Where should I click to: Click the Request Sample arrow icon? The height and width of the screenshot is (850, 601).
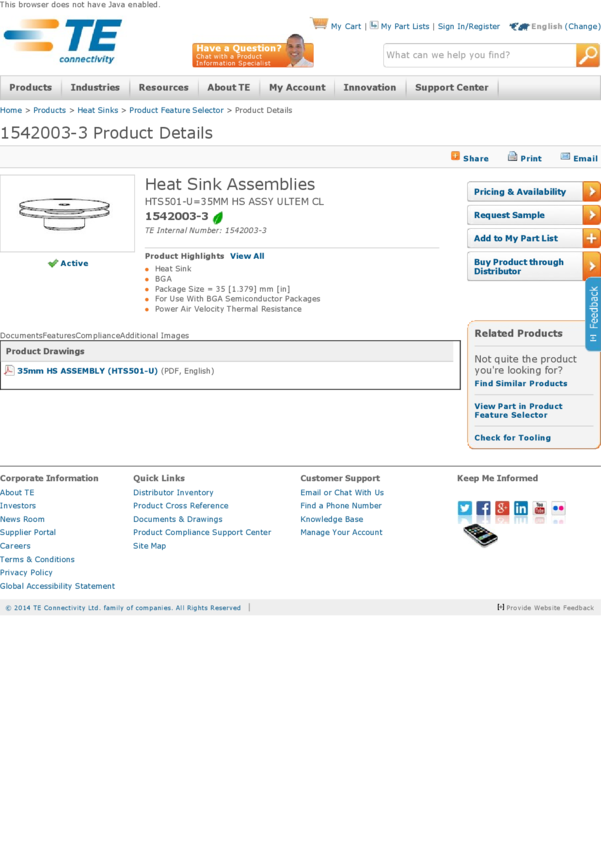591,215
